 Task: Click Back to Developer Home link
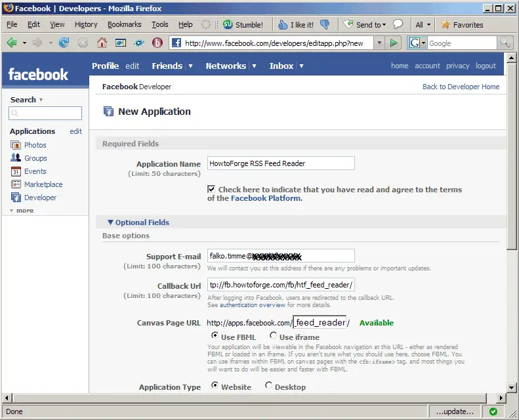click(461, 87)
